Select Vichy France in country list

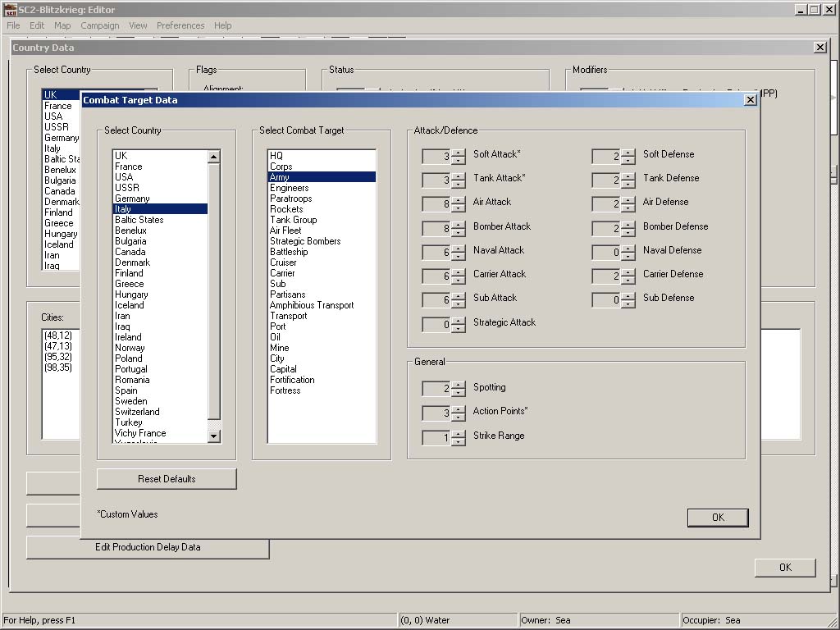click(x=140, y=433)
